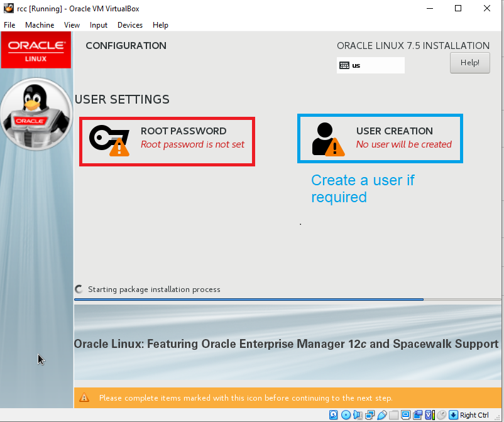Open the Root Password settings
The image size is (504, 422).
[167, 142]
